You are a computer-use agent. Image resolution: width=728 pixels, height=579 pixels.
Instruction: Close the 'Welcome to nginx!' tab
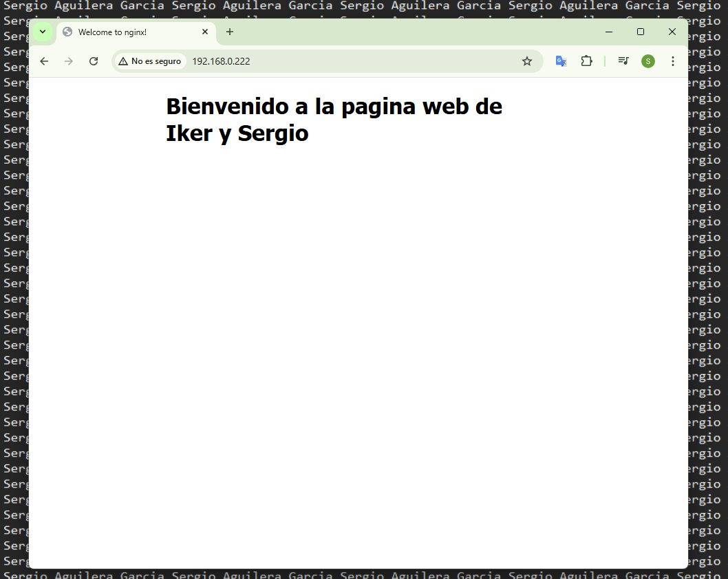(205, 32)
